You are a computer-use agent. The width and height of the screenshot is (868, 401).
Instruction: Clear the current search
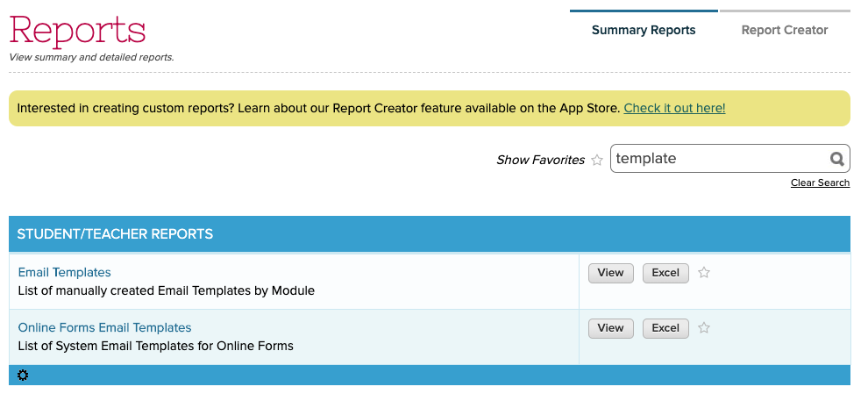point(820,183)
